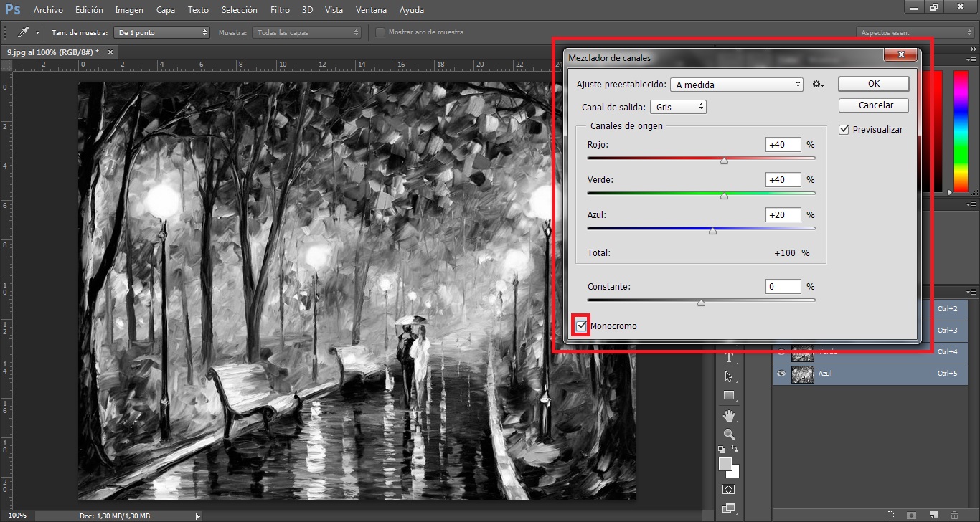Viewport: 980px width, 522px height.
Task: Select the Hand tool
Action: (x=729, y=415)
